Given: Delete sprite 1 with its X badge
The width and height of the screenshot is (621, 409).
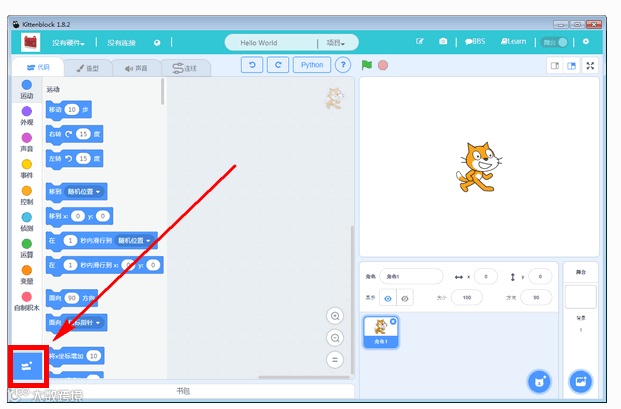Looking at the screenshot, I should point(393,321).
